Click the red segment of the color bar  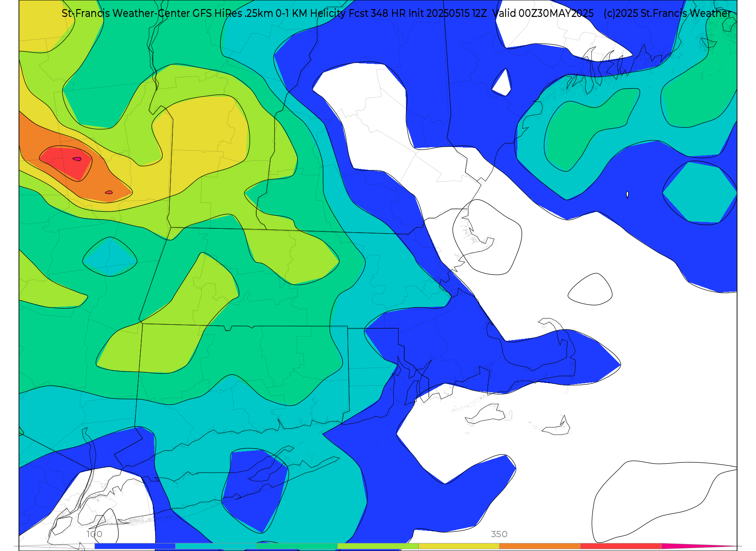pyautogui.click(x=621, y=546)
